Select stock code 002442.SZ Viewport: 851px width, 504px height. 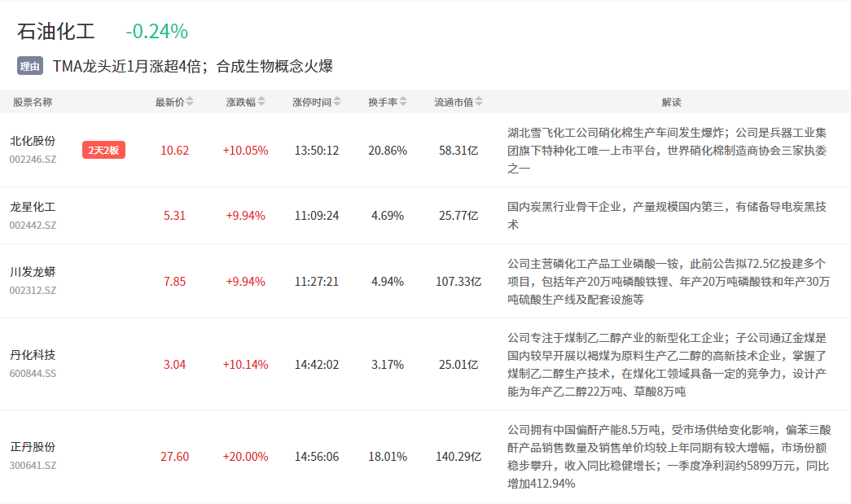pos(33,226)
